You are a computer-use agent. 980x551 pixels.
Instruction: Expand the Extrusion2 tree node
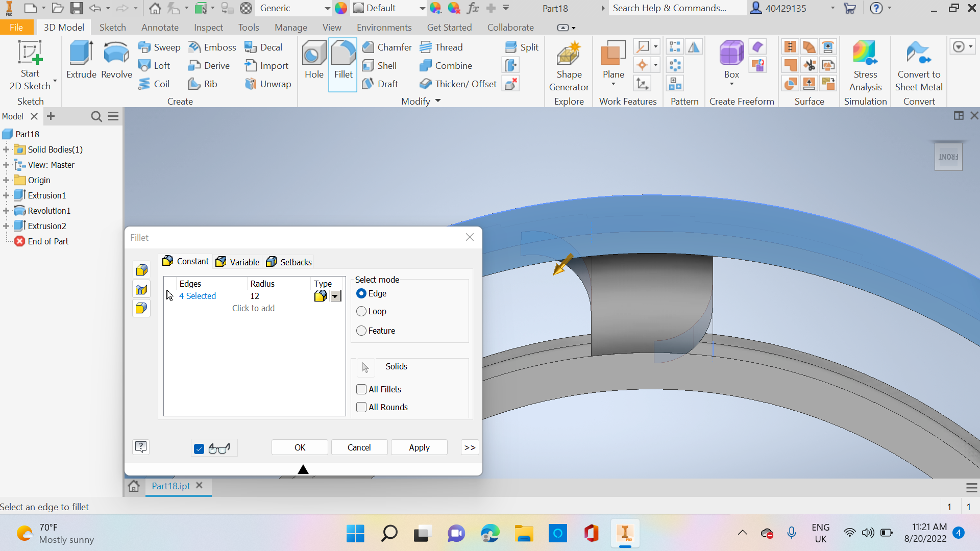[x=6, y=226]
